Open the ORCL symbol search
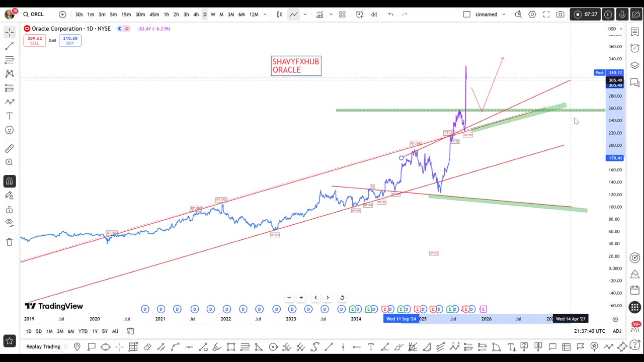The width and height of the screenshot is (644, 362). tap(33, 14)
